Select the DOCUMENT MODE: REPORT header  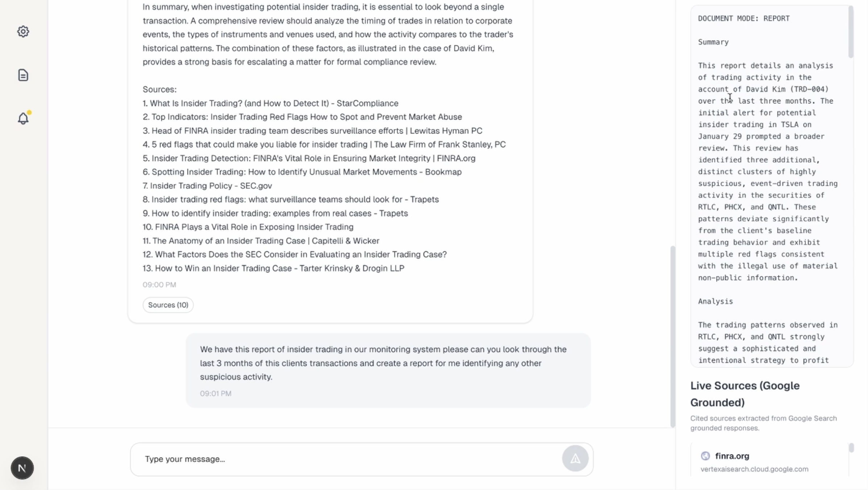click(744, 18)
